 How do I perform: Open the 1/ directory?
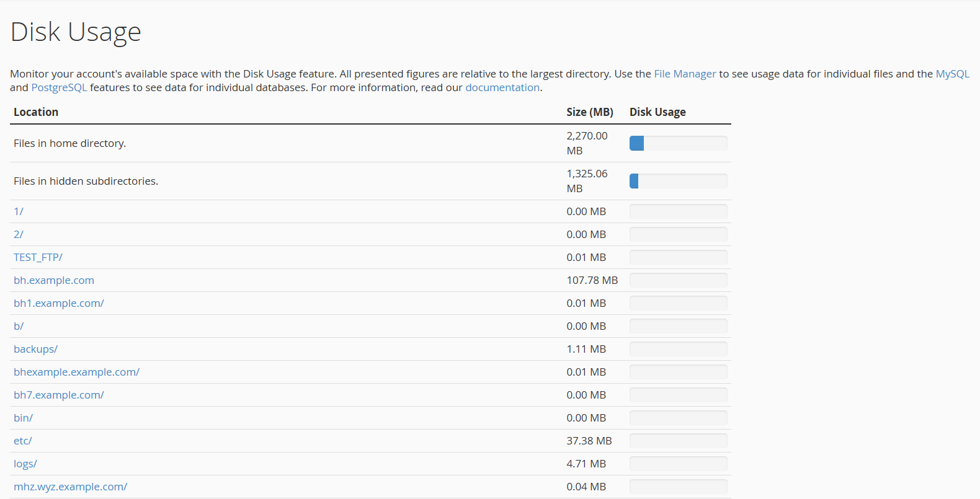(19, 211)
